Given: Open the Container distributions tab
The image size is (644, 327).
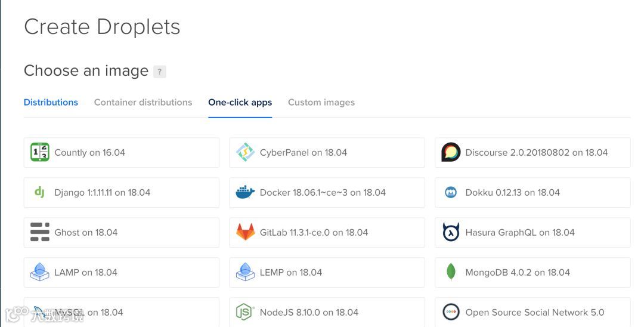Looking at the screenshot, I should coord(143,102).
